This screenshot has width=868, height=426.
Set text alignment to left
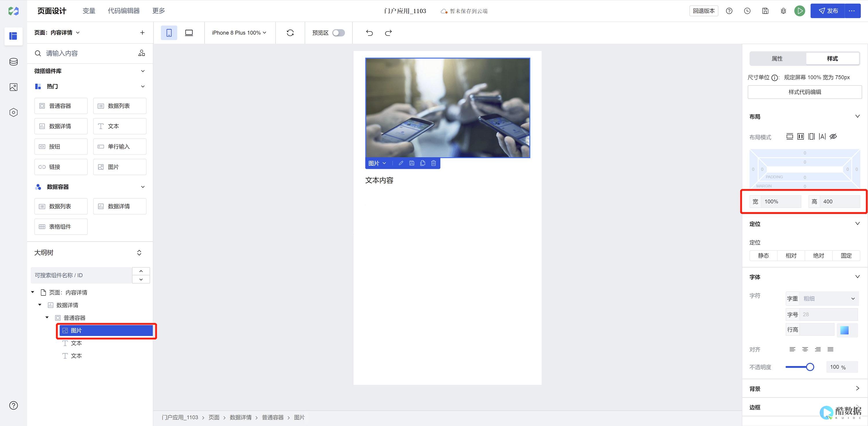click(792, 350)
